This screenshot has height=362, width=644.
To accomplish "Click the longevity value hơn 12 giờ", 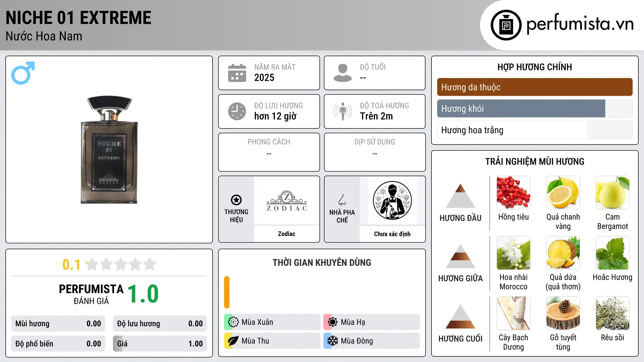I will point(275,116).
